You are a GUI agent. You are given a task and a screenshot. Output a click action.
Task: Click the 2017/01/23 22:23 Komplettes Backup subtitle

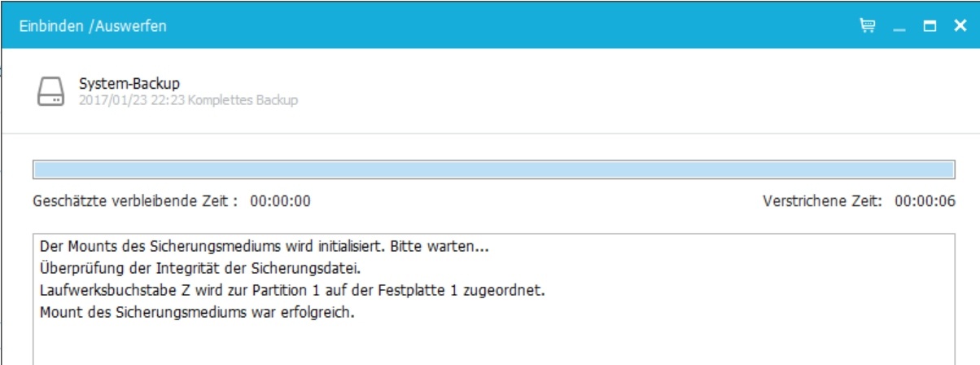click(188, 100)
